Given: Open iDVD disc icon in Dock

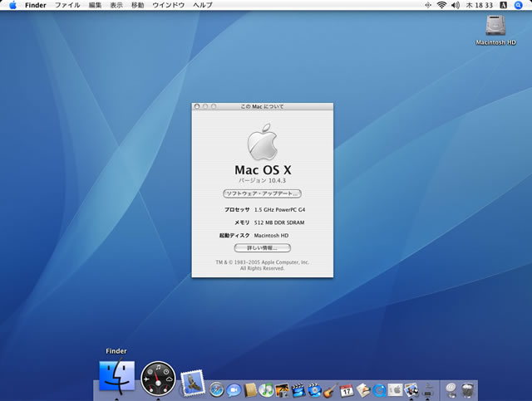Looking at the screenshot, I should tap(314, 390).
